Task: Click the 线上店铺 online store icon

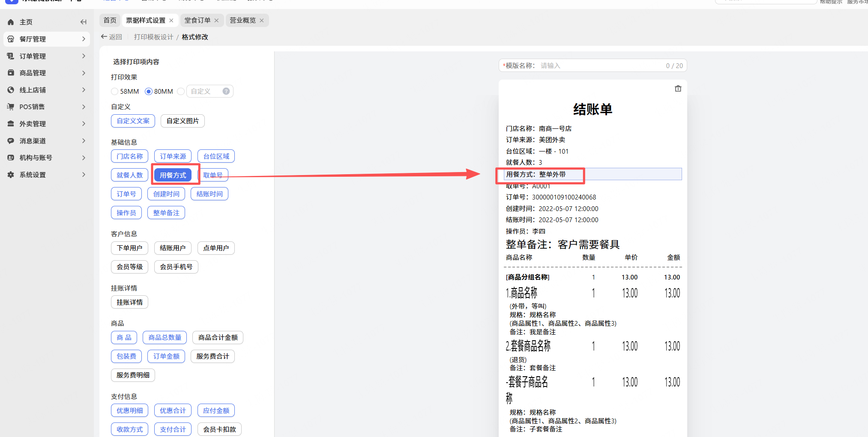Action: point(11,90)
